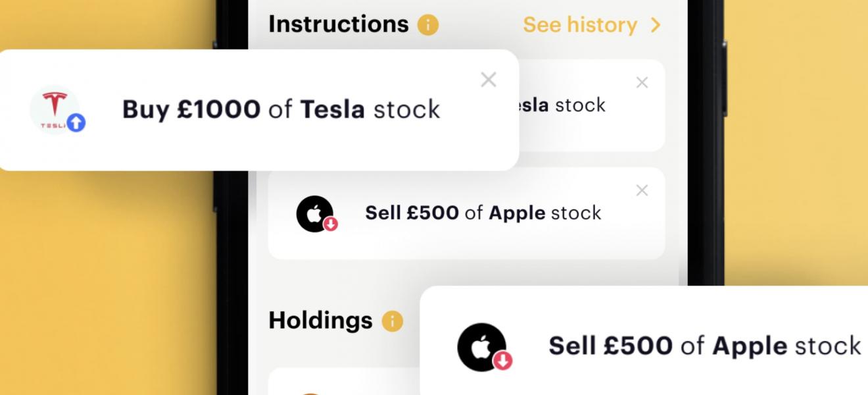The width and height of the screenshot is (868, 395).
Task: Click the Holdings section heading
Action: point(320,321)
